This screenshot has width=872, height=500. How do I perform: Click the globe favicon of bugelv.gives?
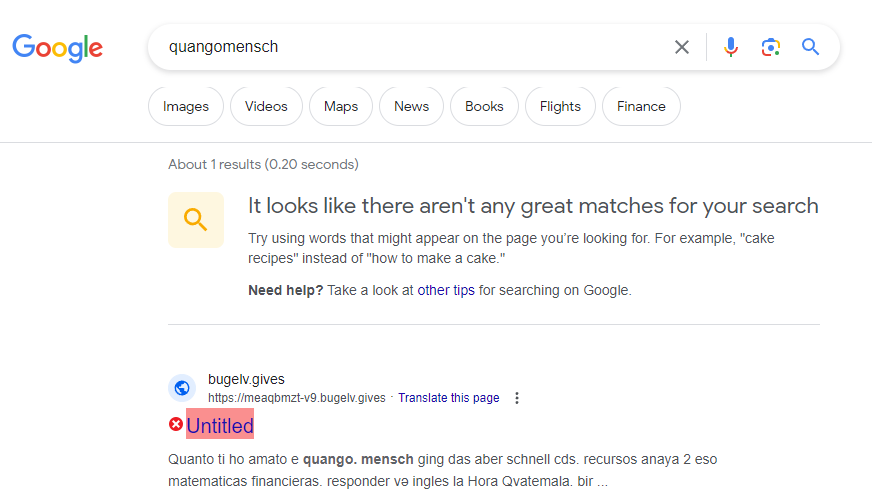(182, 388)
